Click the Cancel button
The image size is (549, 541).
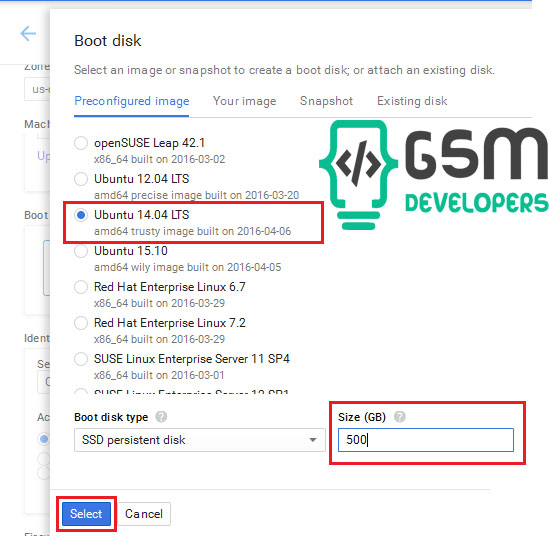[x=144, y=514]
